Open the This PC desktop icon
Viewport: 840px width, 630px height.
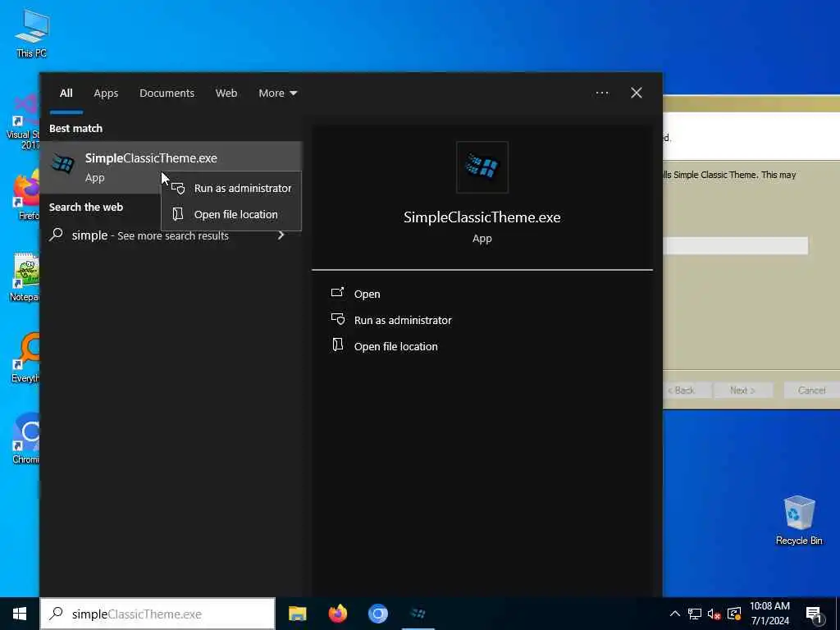tap(32, 34)
